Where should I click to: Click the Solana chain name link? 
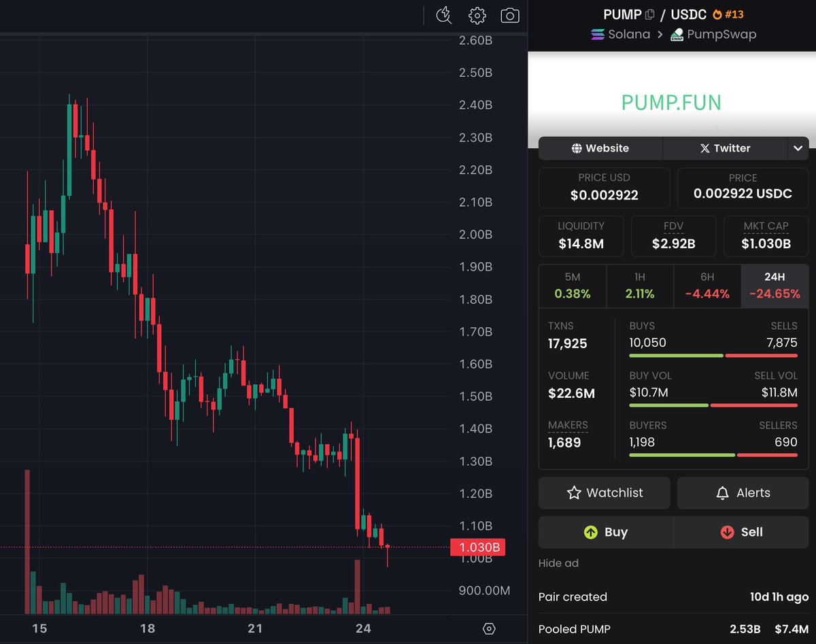pyautogui.click(x=629, y=34)
